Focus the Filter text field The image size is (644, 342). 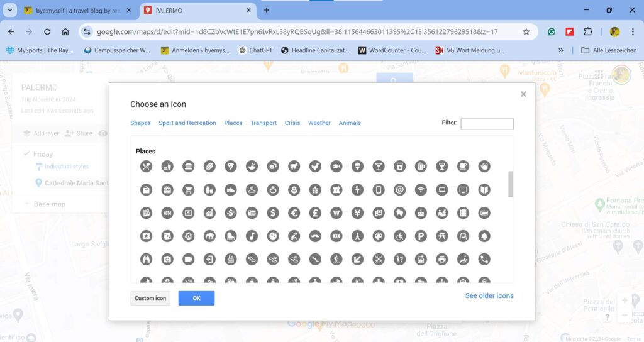(487, 124)
